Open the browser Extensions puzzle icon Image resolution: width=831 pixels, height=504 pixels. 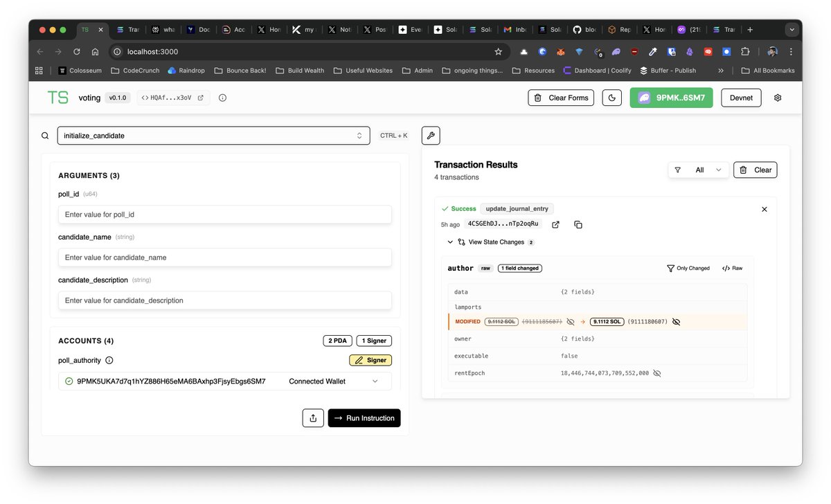pyautogui.click(x=745, y=51)
